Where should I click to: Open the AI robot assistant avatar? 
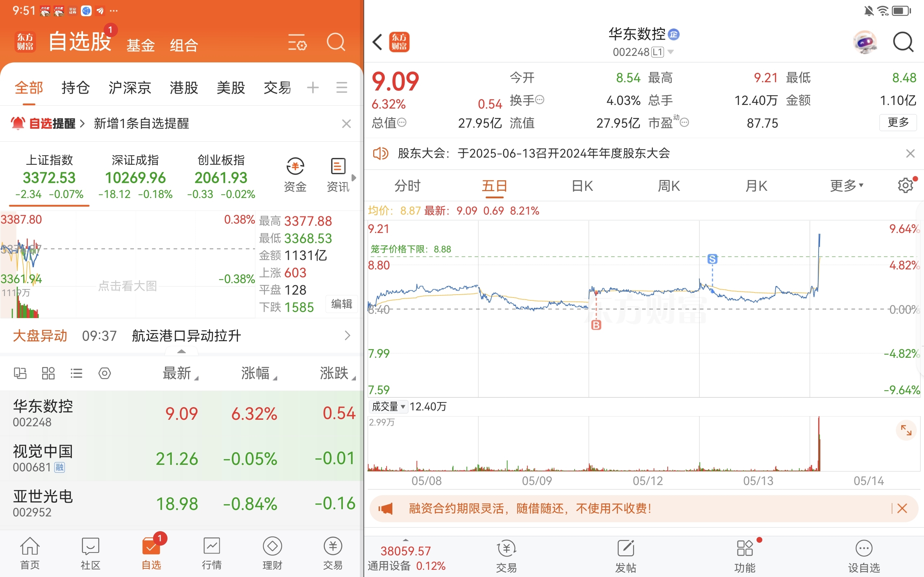(865, 42)
